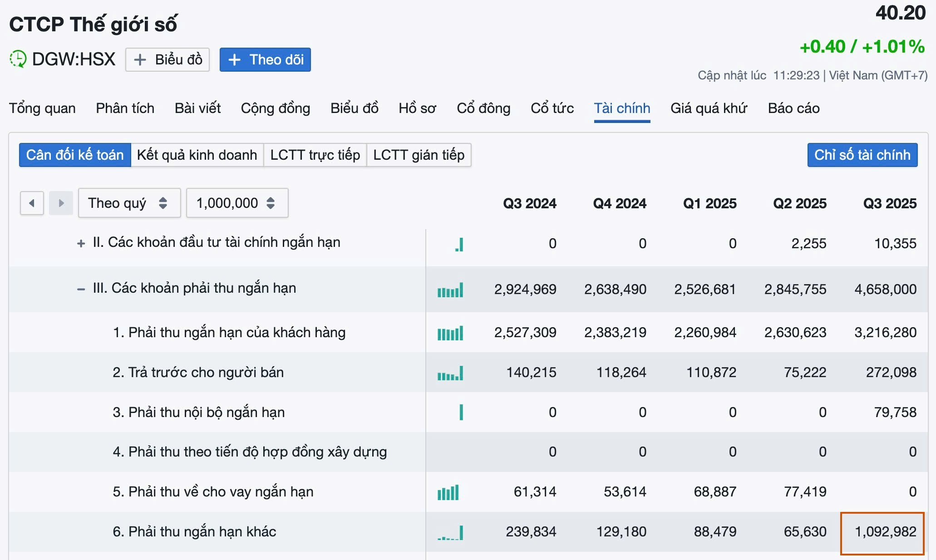Image resolution: width=936 pixels, height=560 pixels.
Task: Open sparkline chart for Trả trước cho người bán
Action: point(450,373)
